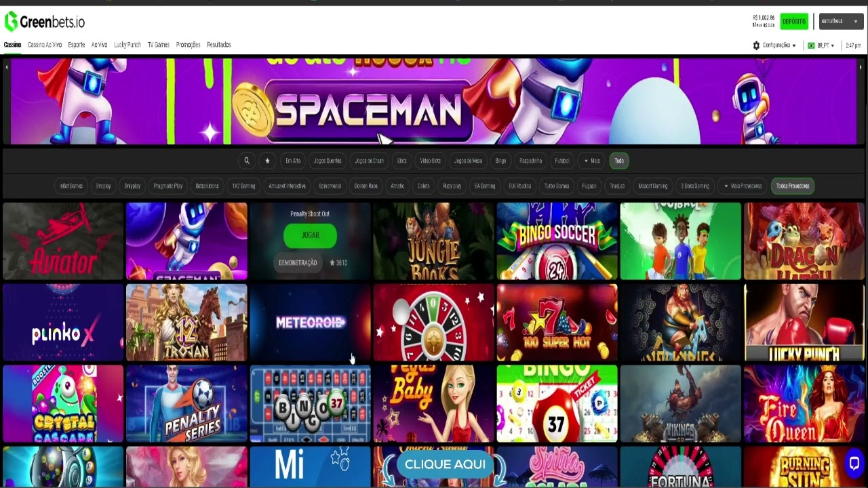
Task: Open the Cassino tab
Action: pyautogui.click(x=12, y=45)
